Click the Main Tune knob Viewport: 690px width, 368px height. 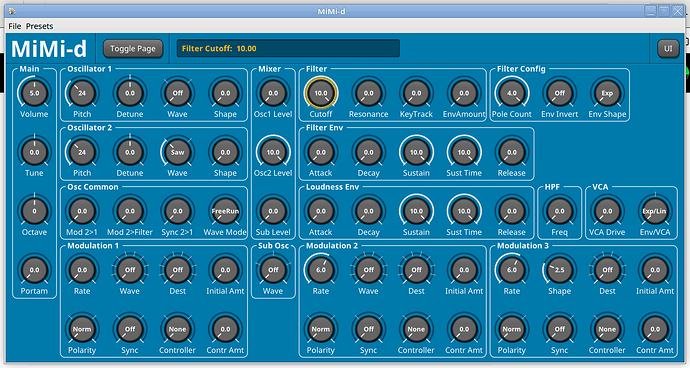[x=34, y=152]
